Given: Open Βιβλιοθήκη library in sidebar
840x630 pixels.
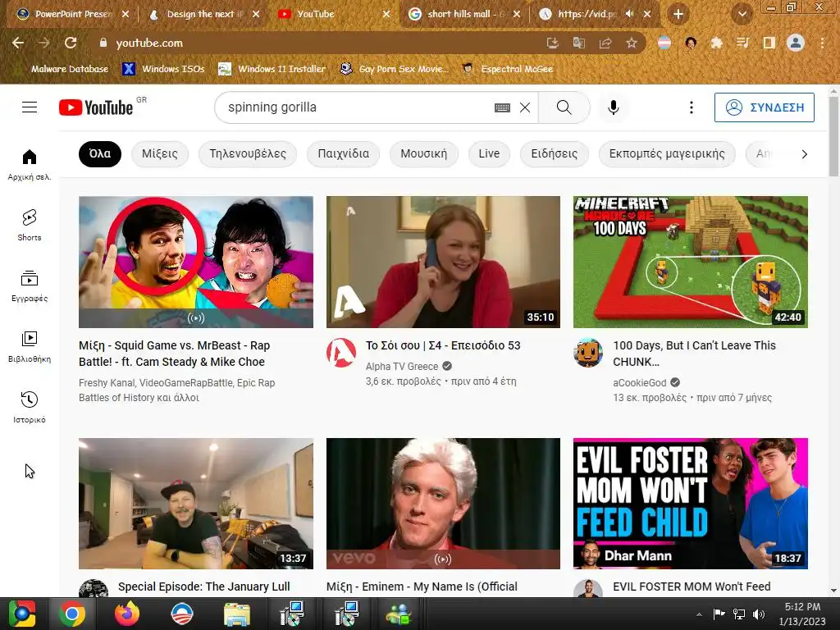Looking at the screenshot, I should (x=30, y=347).
